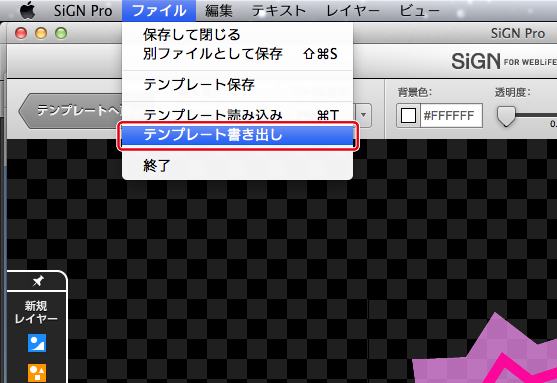Click the background color swatch
Screen dimensions: 557x383
coord(408,115)
